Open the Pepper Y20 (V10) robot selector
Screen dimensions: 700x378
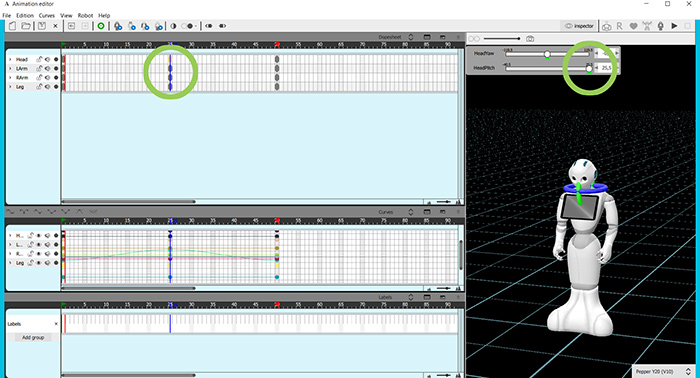663,371
